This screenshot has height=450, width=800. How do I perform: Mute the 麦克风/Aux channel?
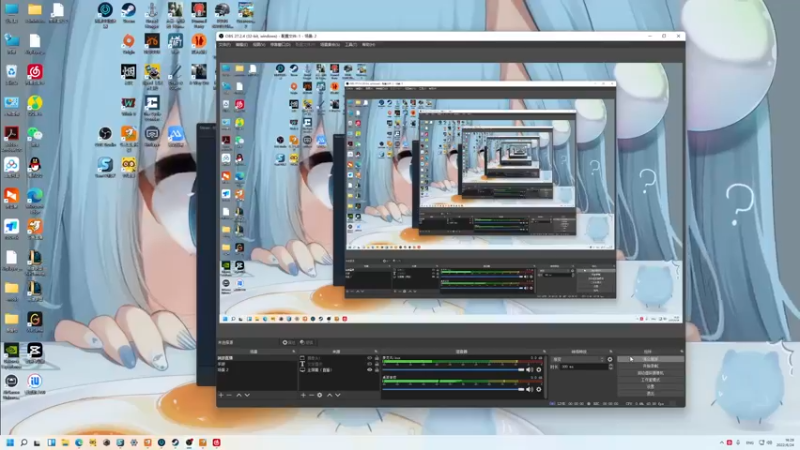530,370
